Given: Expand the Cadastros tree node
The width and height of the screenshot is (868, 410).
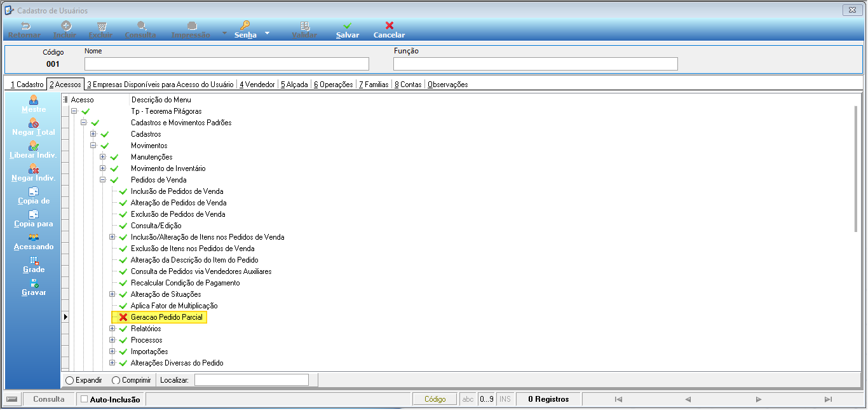Looking at the screenshot, I should click(93, 134).
